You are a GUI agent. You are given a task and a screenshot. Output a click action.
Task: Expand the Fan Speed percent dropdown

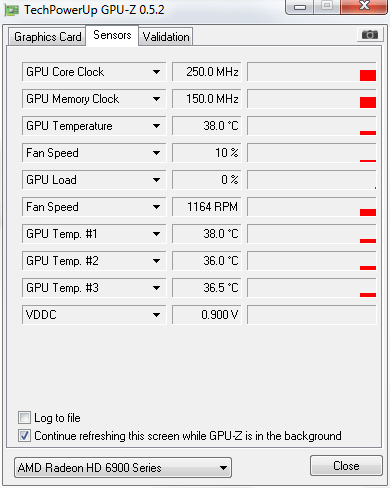[x=94, y=153]
